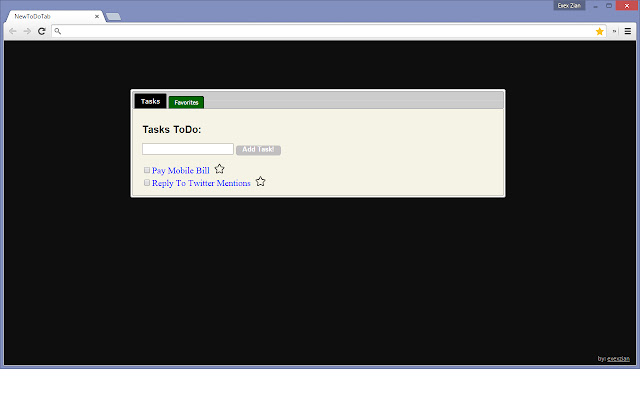Minimize the browser window
Screen dimensions: 640x400
[596, 6]
